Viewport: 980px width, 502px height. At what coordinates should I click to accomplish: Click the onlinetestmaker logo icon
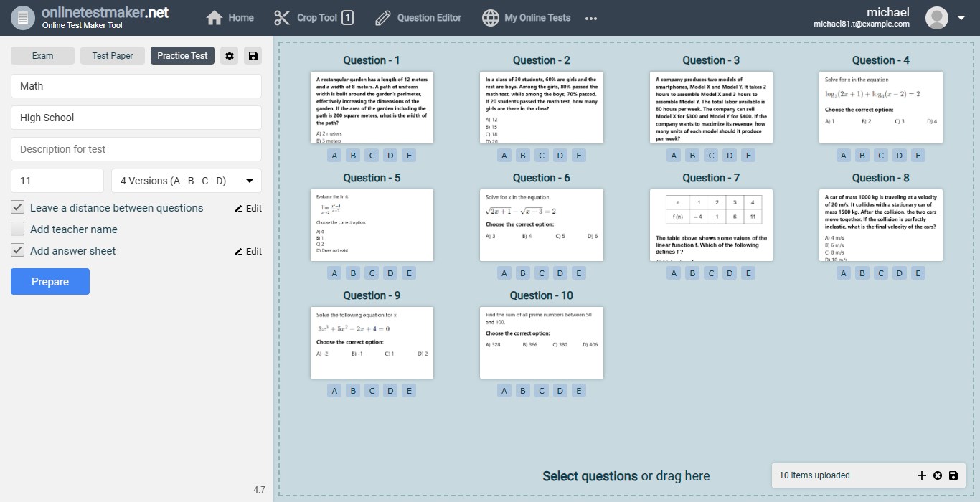click(x=24, y=18)
